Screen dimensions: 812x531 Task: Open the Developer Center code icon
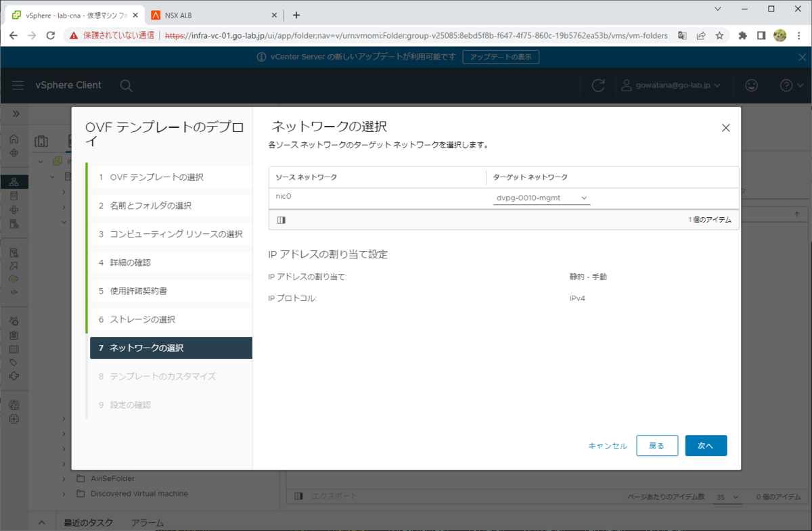(14, 292)
